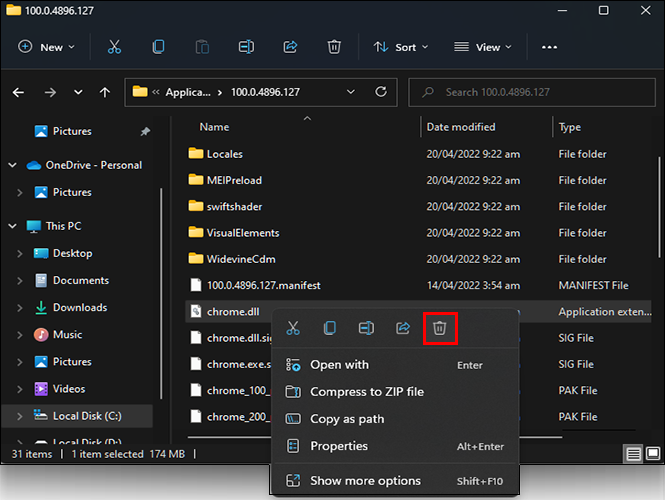Click the Delete trash icon in context menu
Screen dimensions: 665x500
click(439, 328)
